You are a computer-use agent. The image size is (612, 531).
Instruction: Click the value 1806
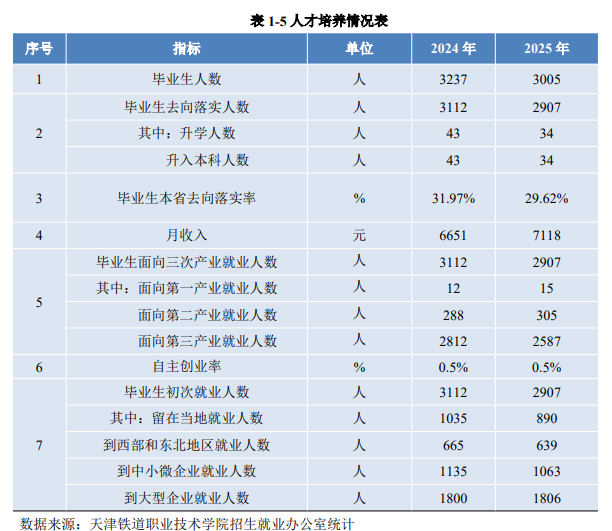tap(546, 499)
